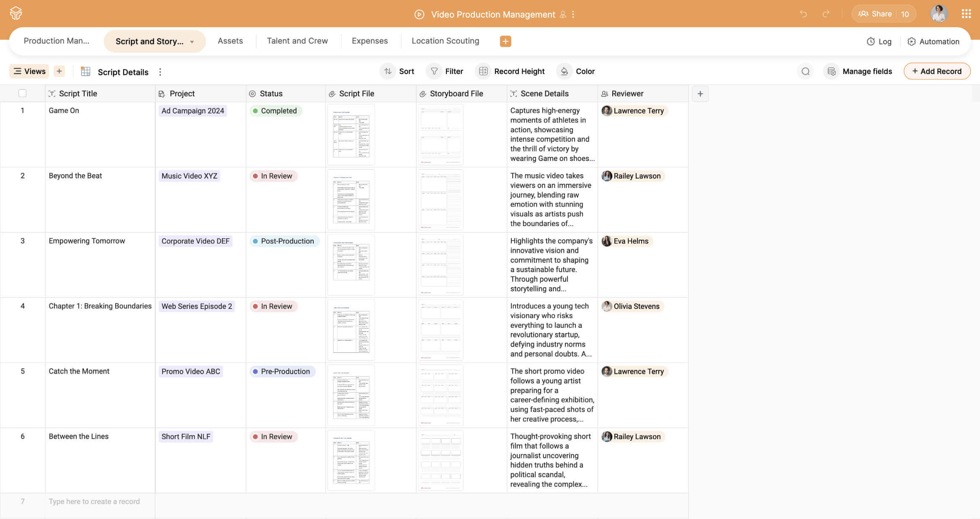Click the invite collaborator icon beside the title

tap(563, 14)
